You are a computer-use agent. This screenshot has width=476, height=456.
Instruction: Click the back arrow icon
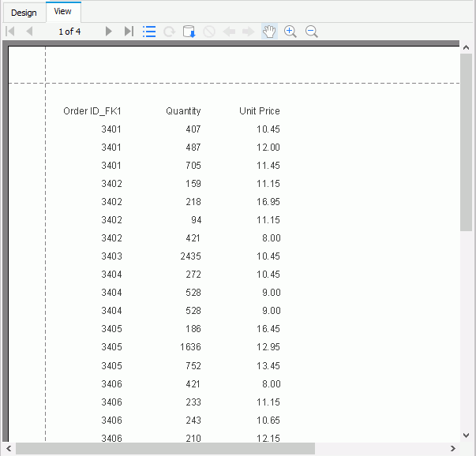pyautogui.click(x=229, y=32)
